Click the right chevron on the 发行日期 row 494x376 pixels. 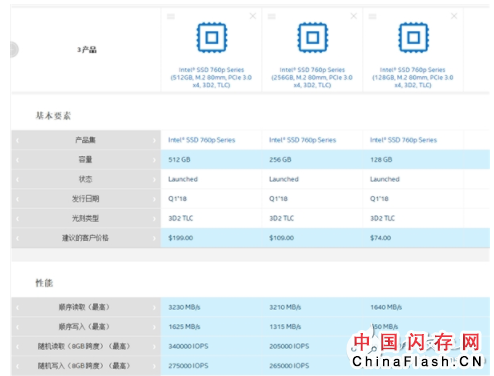click(x=154, y=199)
